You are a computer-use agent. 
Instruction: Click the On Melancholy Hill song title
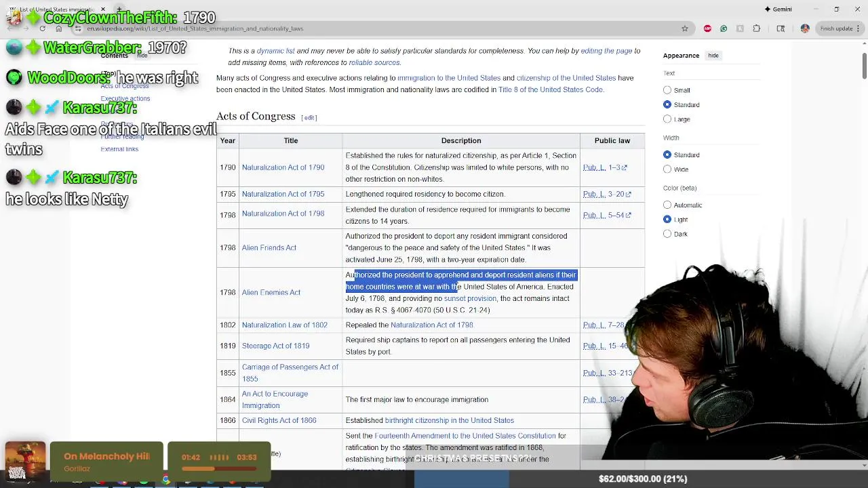pos(106,456)
